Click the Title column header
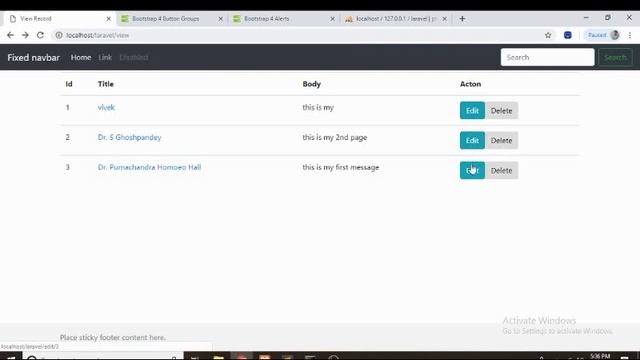The width and height of the screenshot is (640, 360). 106,84
